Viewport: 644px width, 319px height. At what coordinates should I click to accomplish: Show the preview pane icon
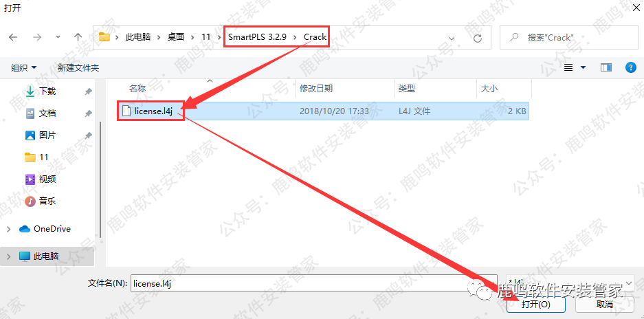point(606,67)
